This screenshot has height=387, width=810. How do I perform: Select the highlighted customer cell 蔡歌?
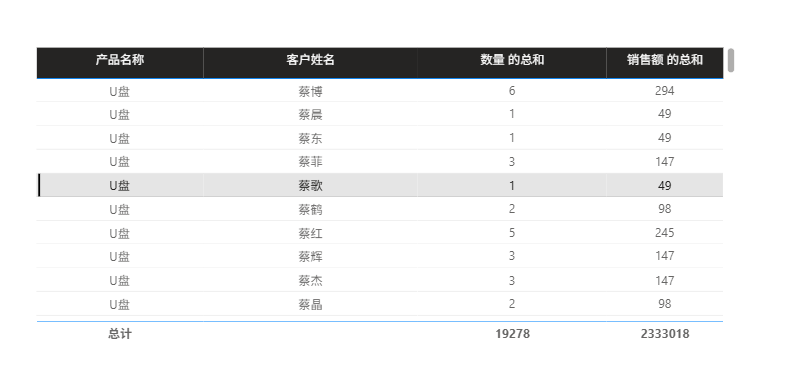(310, 185)
